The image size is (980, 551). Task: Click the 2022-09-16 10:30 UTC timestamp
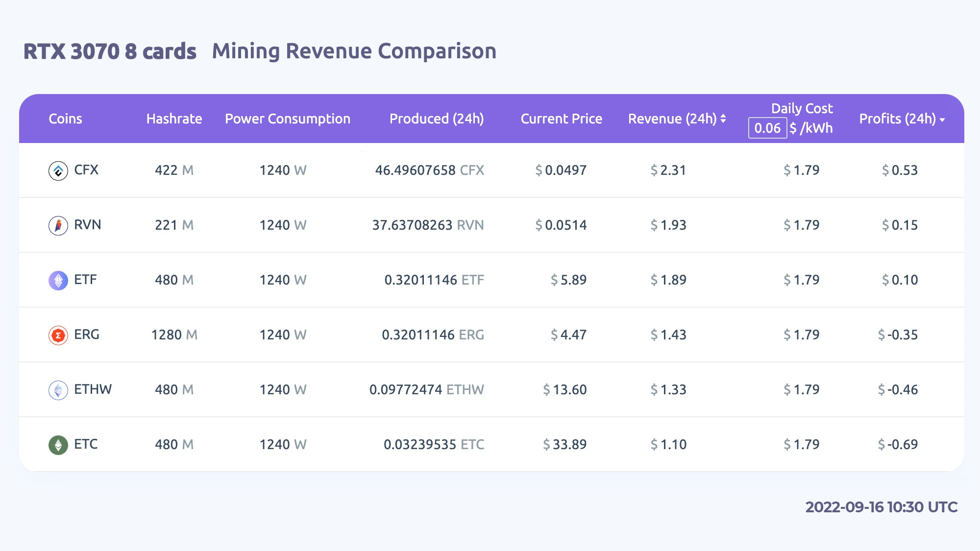pyautogui.click(x=882, y=507)
